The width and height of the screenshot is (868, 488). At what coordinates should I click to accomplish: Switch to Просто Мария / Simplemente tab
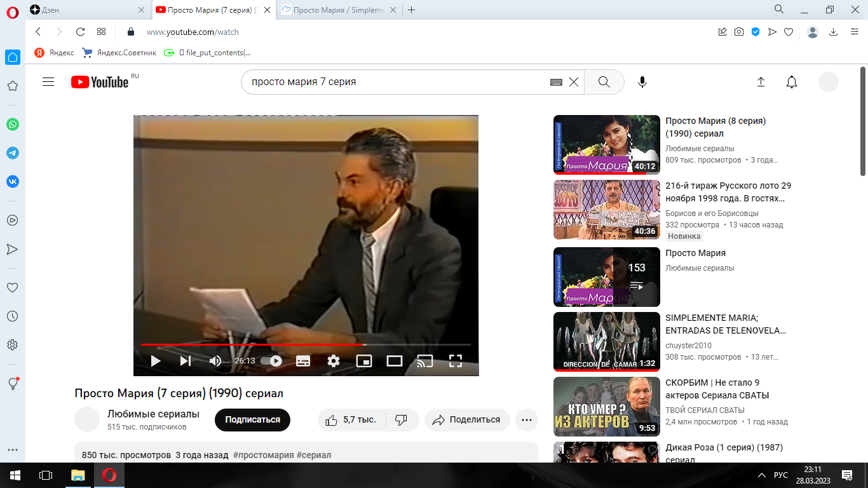pyautogui.click(x=341, y=10)
